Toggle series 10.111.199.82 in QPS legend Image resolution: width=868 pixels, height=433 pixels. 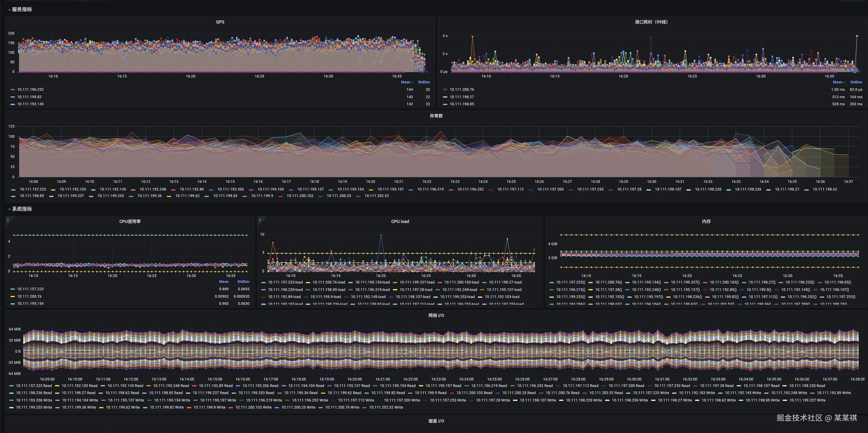coord(29,97)
